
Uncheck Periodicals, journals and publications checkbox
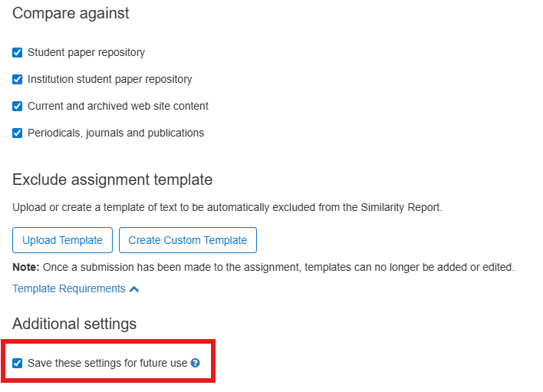[x=18, y=133]
